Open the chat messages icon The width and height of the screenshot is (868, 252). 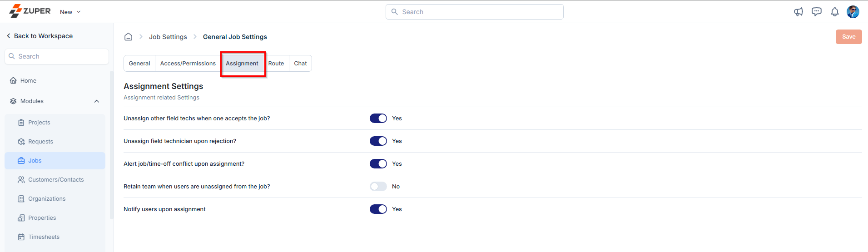click(x=816, y=12)
